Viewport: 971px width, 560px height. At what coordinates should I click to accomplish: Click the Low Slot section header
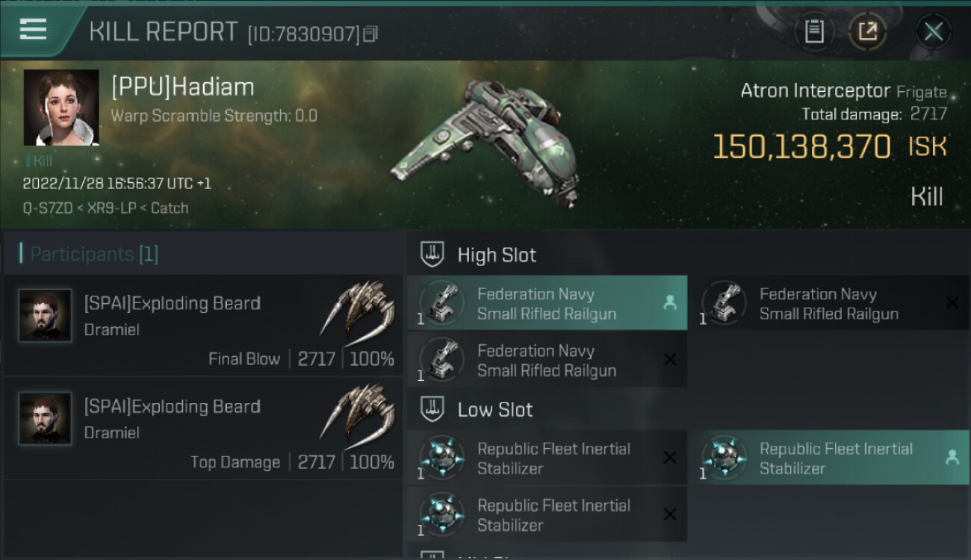[x=495, y=410]
